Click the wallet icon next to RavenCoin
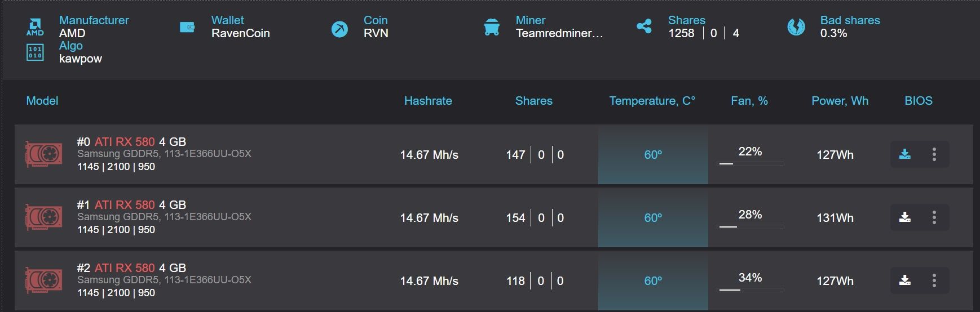Screen dimensions: 980x312 click(187, 27)
